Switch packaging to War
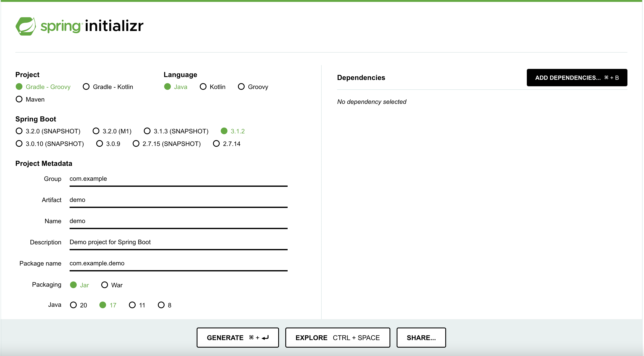 click(104, 285)
